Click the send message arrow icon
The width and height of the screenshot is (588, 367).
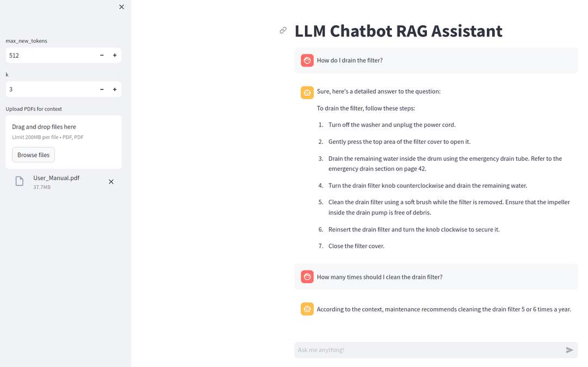click(569, 350)
